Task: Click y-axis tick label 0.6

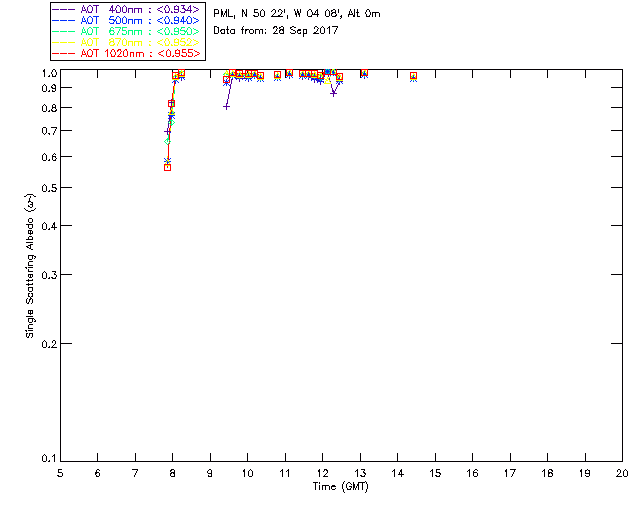Action: point(49,157)
